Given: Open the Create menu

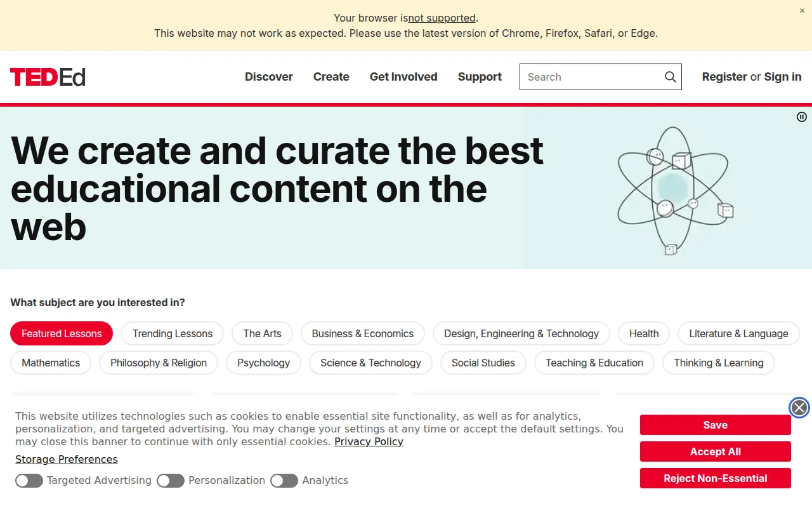Looking at the screenshot, I should (x=331, y=77).
